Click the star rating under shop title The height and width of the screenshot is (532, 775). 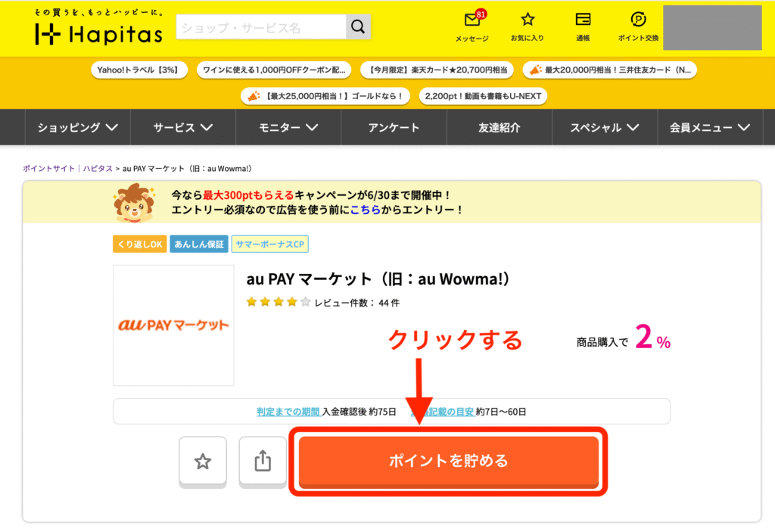pos(279,302)
